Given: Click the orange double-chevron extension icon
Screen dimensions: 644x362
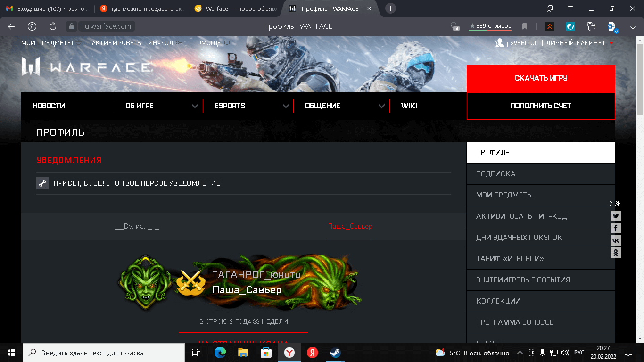Looking at the screenshot, I should point(550,26).
